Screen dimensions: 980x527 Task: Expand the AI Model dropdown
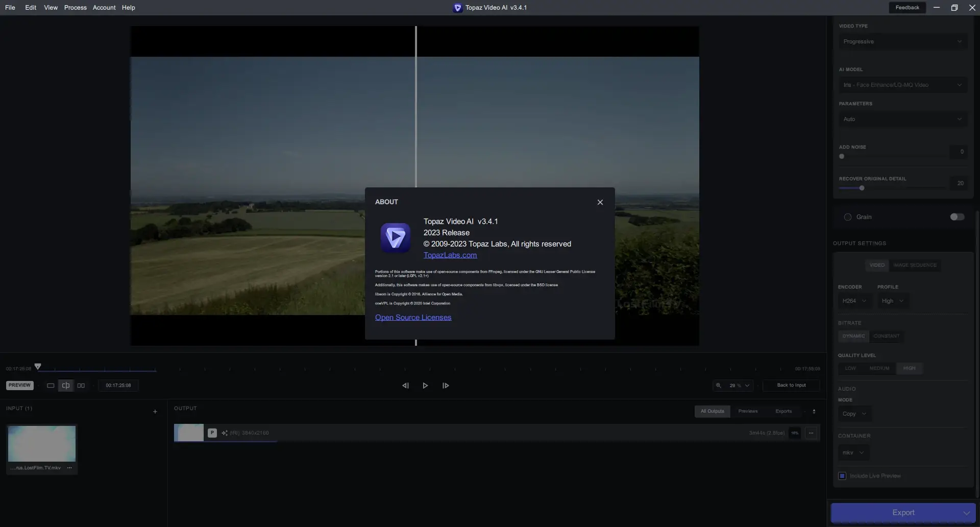click(x=903, y=85)
